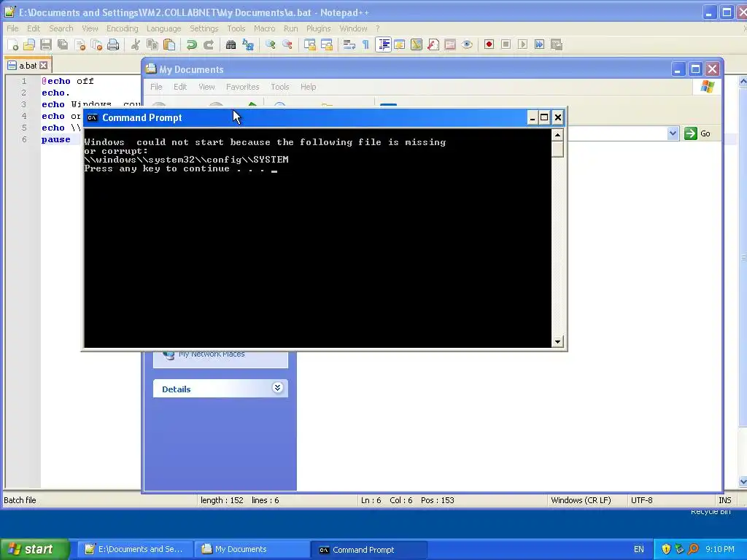
Task: Click the Copy icon in Notepad++ toolbar
Action: pos(152,44)
